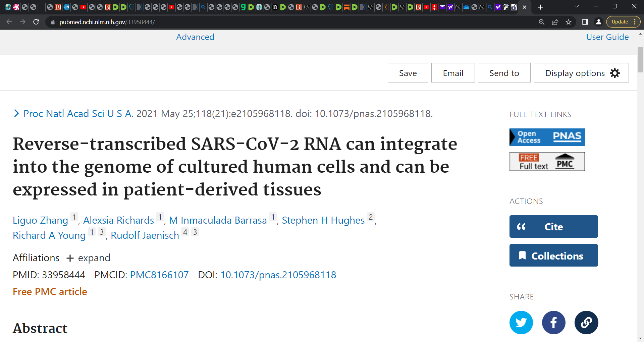The height and width of the screenshot is (342, 644).
Task: Switch to the pink icon tab
Action: click(x=16, y=7)
